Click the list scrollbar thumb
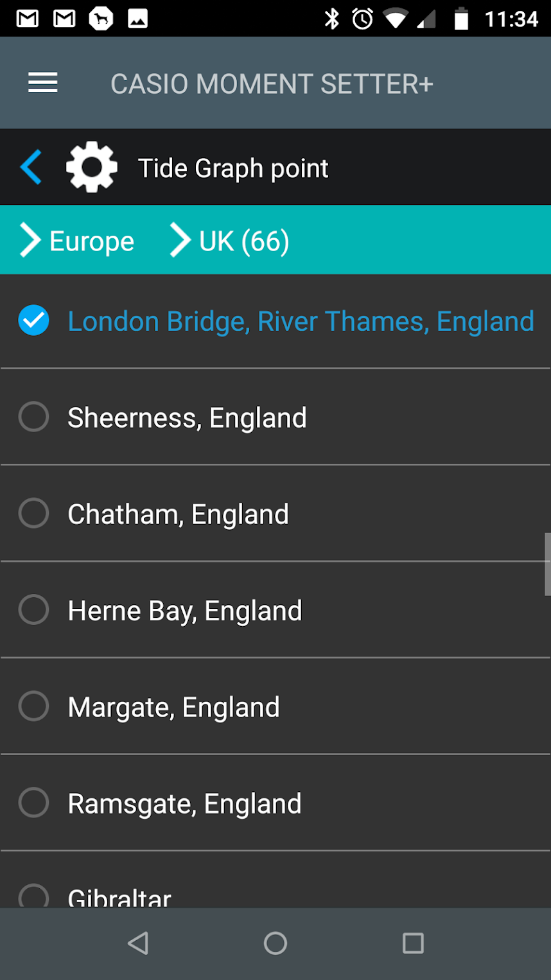The image size is (551, 980). point(547,564)
